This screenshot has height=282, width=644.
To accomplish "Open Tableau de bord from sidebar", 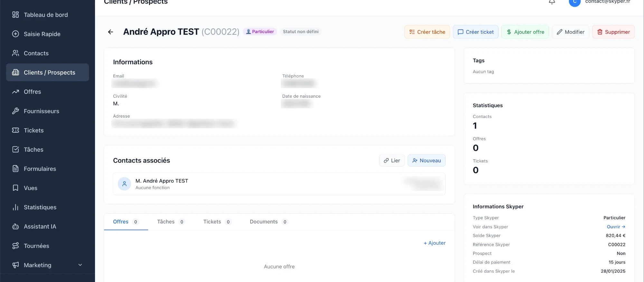I will pos(48,15).
